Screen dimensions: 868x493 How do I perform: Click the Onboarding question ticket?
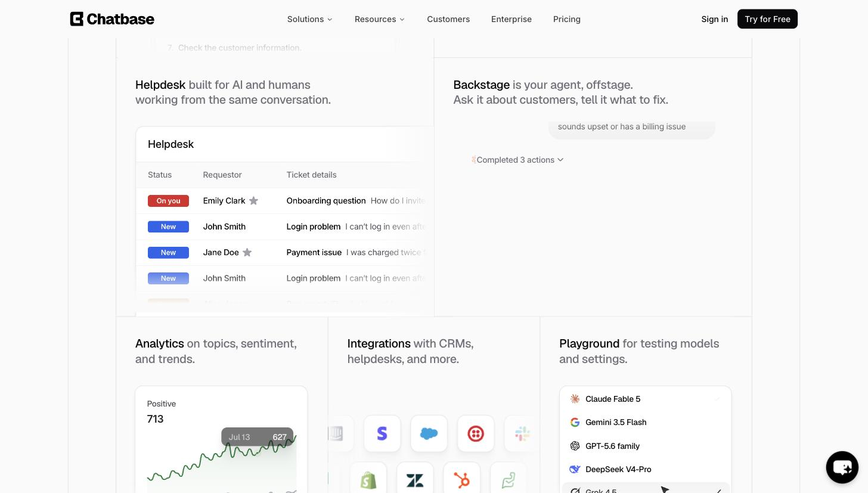click(x=326, y=201)
